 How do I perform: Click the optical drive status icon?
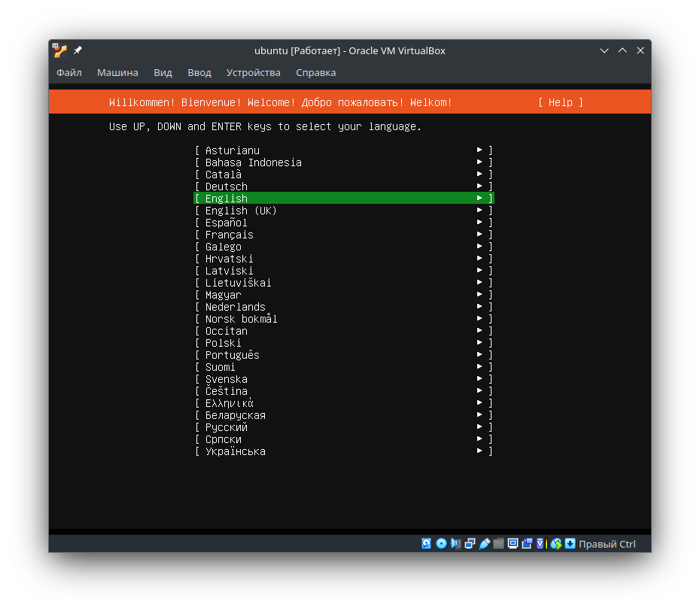[x=441, y=543]
